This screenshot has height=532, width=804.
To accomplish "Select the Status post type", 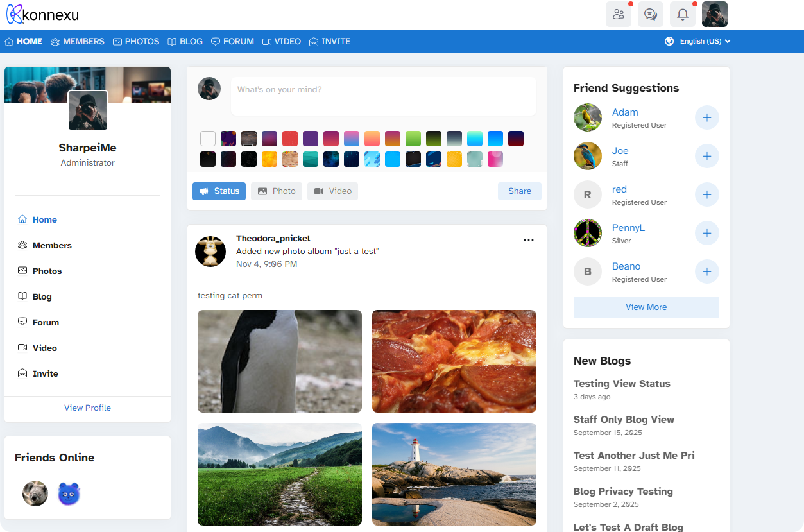I will pos(219,191).
